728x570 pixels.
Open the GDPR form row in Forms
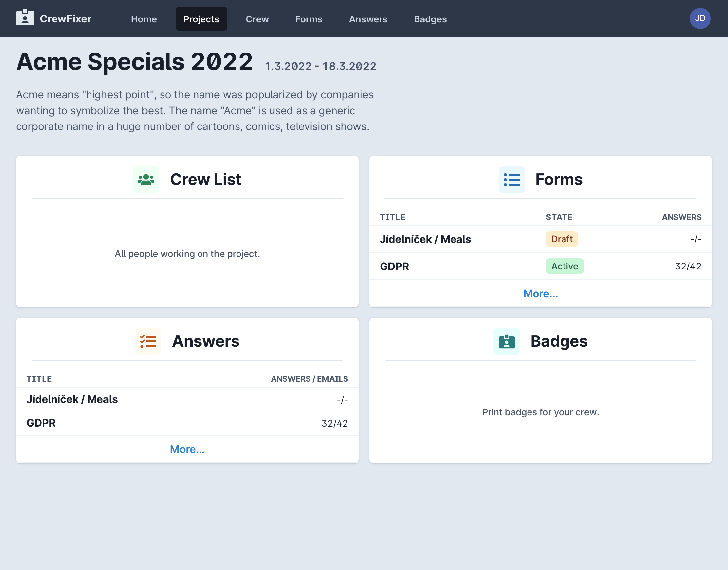pyautogui.click(x=394, y=267)
